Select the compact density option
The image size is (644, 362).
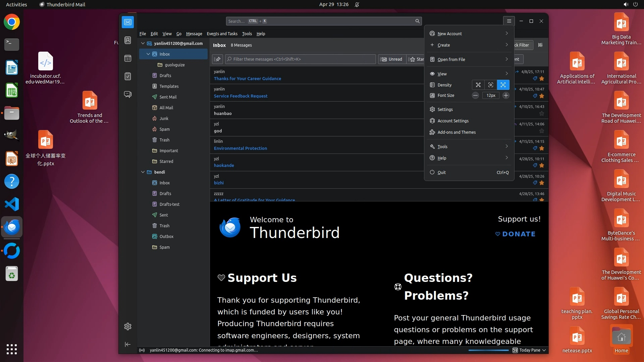pos(478,85)
